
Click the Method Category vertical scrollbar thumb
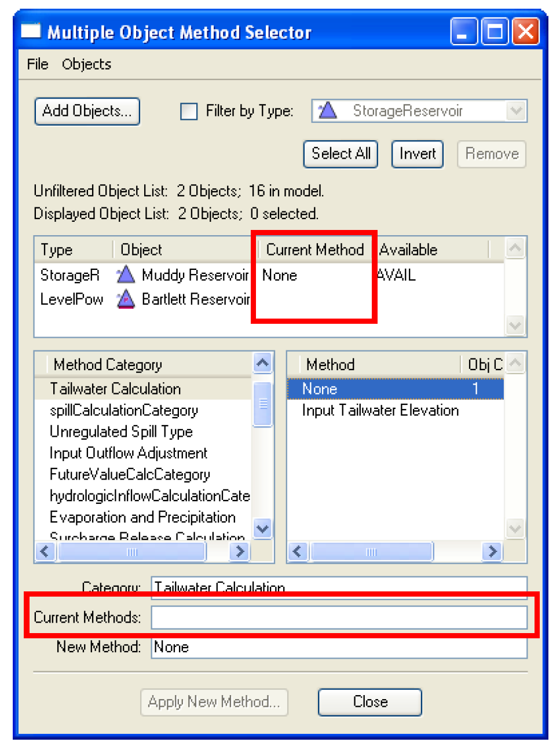point(263,404)
